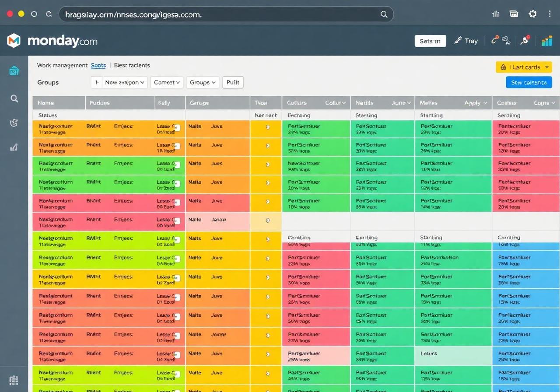Open the browser settings gear icon
Viewport: 560px width, 392px height.
532,14
